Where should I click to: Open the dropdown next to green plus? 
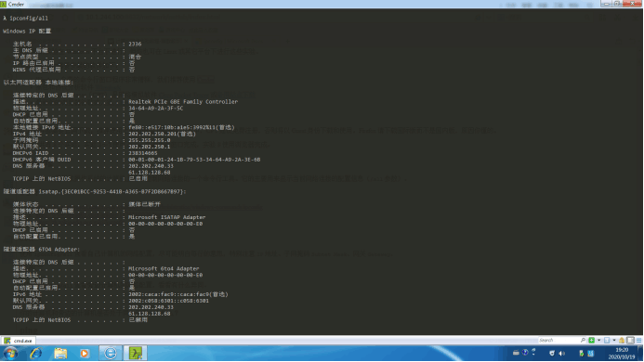(x=598, y=341)
